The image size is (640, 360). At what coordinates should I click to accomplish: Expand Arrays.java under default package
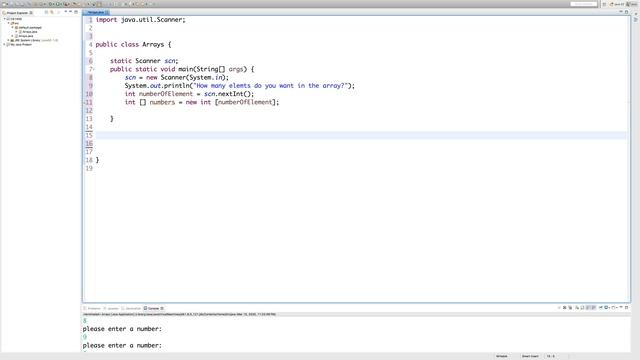(16, 31)
